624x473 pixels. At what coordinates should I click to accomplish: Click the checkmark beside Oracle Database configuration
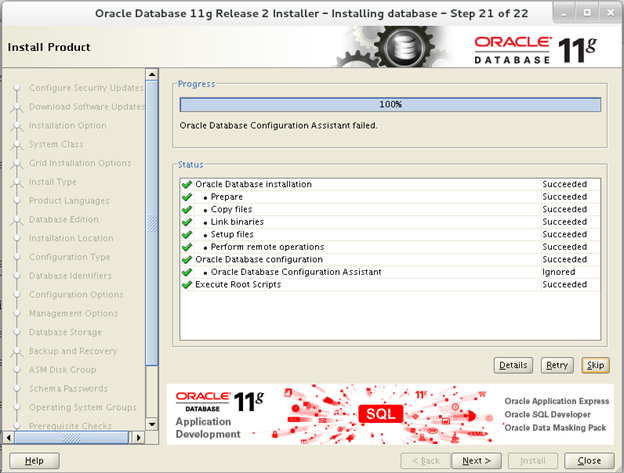pyautogui.click(x=187, y=260)
